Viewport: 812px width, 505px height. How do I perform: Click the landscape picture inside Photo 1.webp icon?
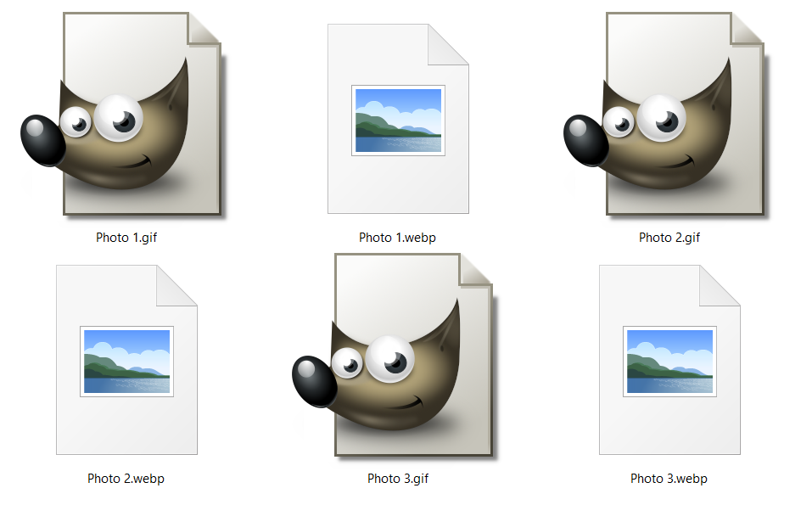tap(398, 120)
